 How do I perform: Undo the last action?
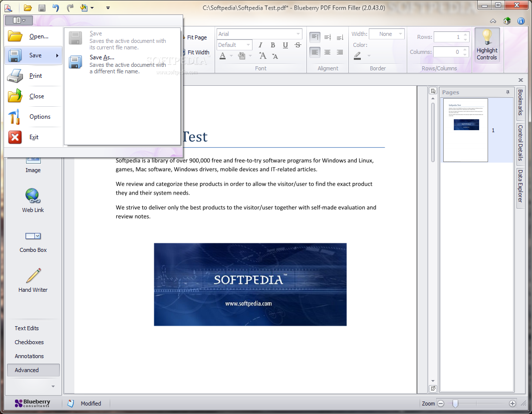click(x=55, y=8)
